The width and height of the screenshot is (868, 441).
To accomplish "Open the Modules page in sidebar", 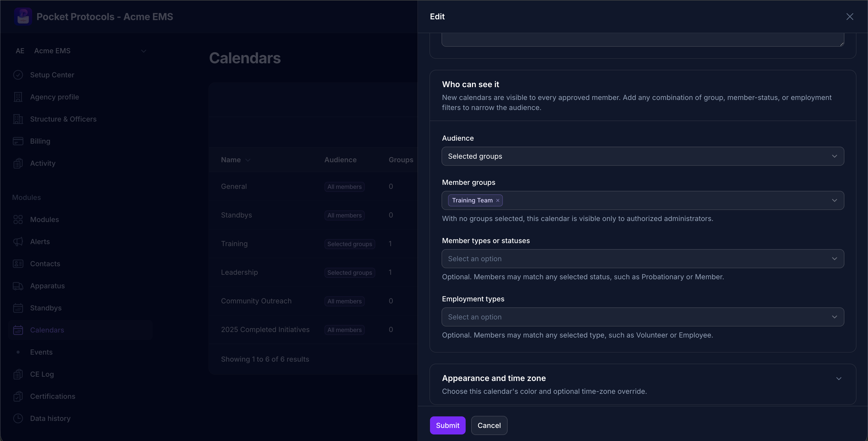I will click(44, 220).
